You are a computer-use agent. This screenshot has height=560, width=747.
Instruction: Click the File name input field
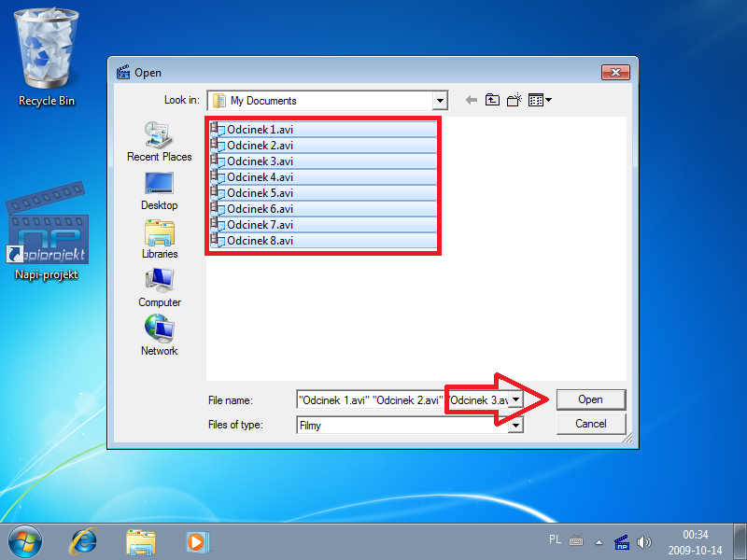click(x=402, y=400)
